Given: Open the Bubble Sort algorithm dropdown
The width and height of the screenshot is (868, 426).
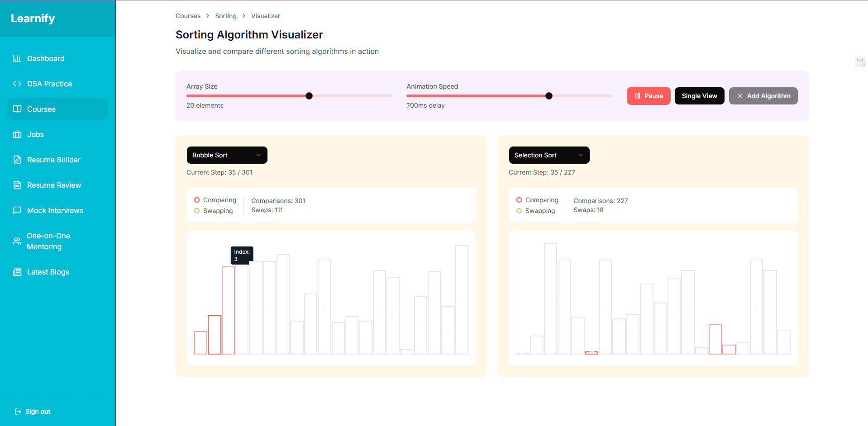Looking at the screenshot, I should click(x=227, y=155).
